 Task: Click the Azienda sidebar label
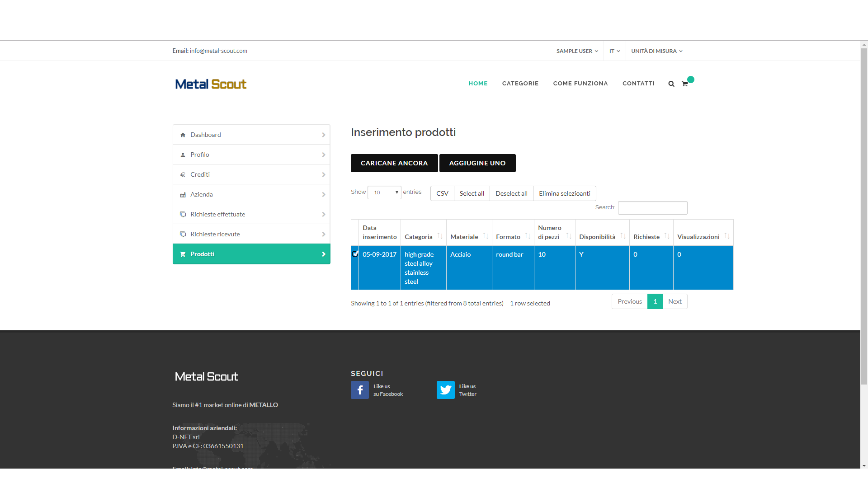pos(202,194)
